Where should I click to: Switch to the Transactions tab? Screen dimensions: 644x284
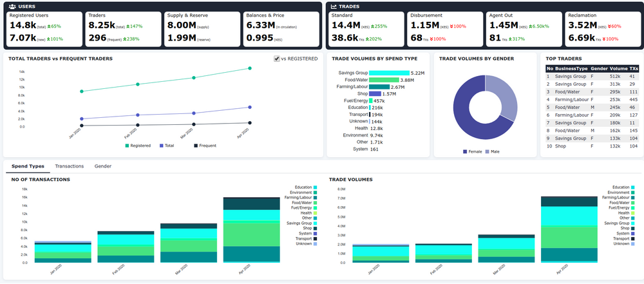click(69, 166)
